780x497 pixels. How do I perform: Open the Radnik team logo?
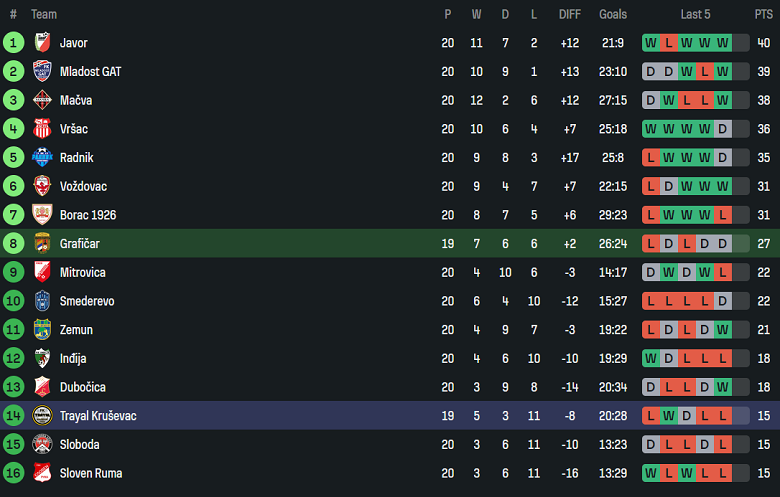(x=42, y=157)
